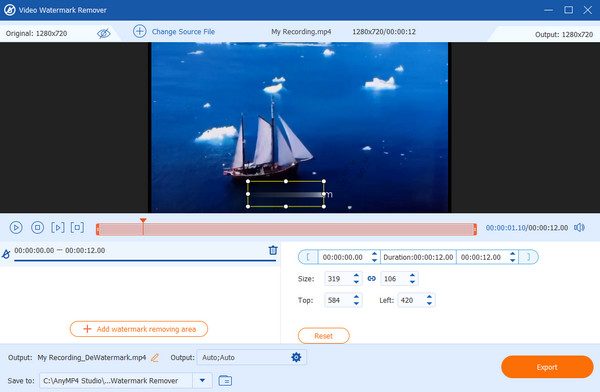Open the save folder browse icon
This screenshot has width=600, height=392.
point(225,381)
